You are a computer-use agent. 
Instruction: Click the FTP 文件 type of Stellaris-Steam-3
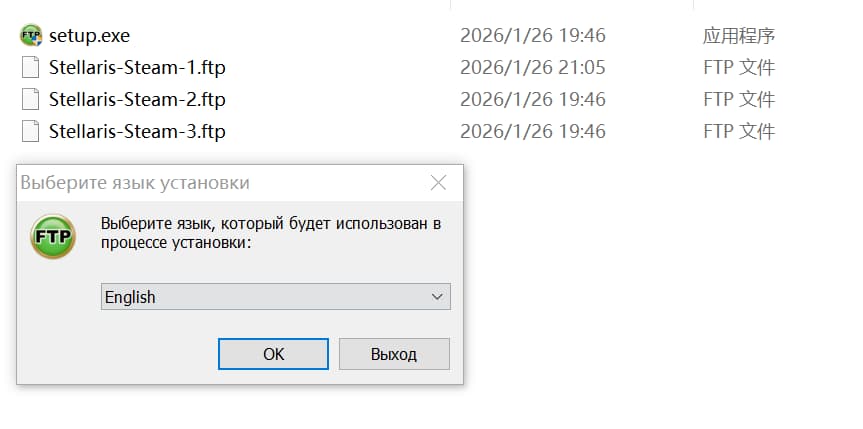tap(738, 131)
